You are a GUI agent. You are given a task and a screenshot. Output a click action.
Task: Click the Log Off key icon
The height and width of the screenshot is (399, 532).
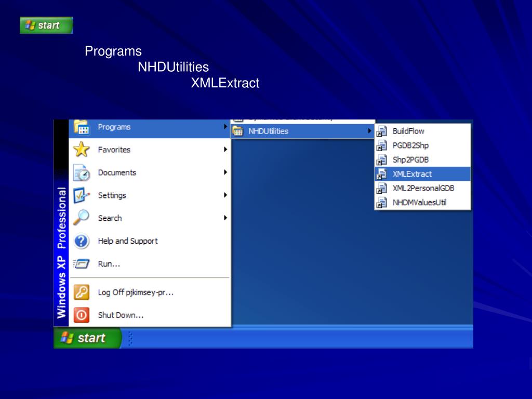(82, 292)
